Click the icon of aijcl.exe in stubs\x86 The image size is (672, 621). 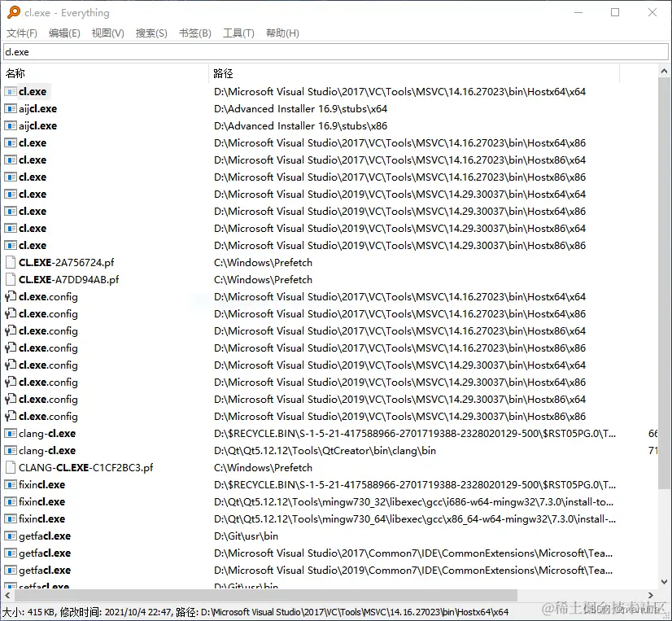point(11,125)
